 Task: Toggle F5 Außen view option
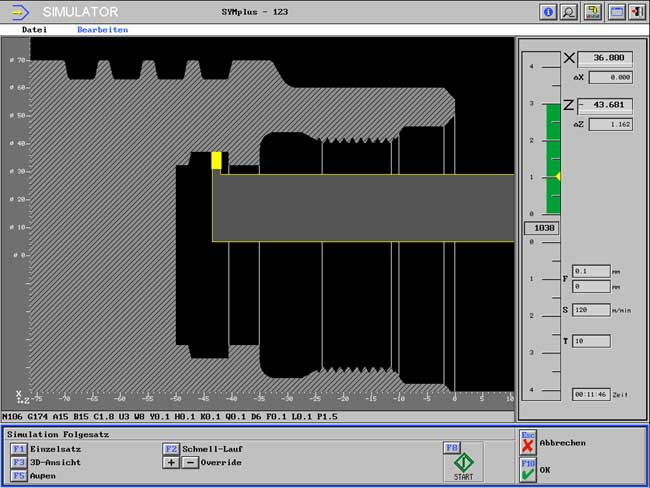click(19, 476)
